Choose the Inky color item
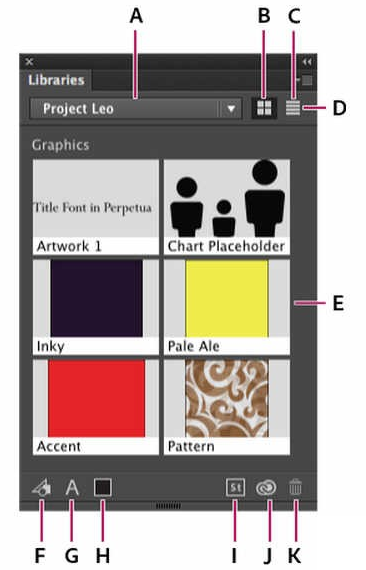The height and width of the screenshot is (570, 366). pos(96,307)
